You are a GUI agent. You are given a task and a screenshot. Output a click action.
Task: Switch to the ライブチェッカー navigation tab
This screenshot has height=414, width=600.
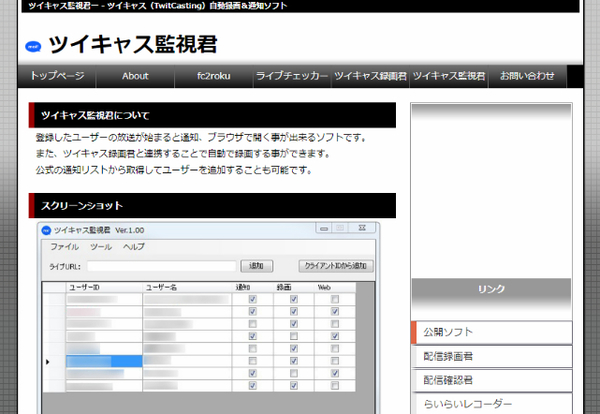tap(292, 76)
